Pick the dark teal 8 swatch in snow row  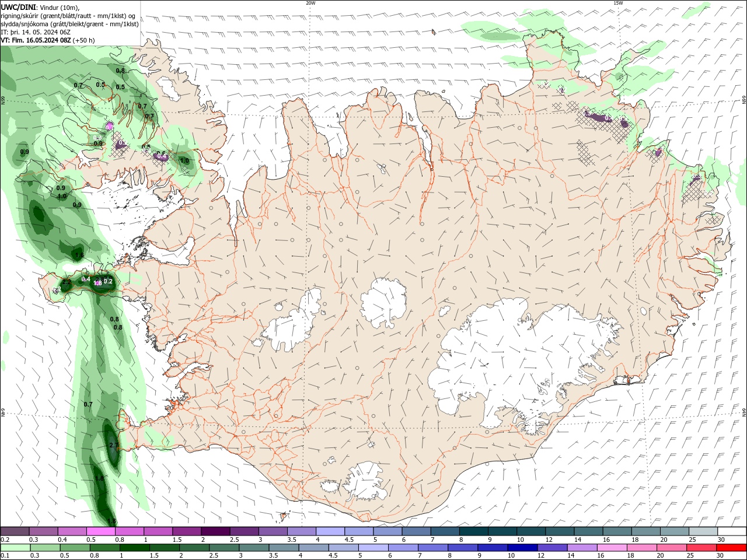click(473, 531)
